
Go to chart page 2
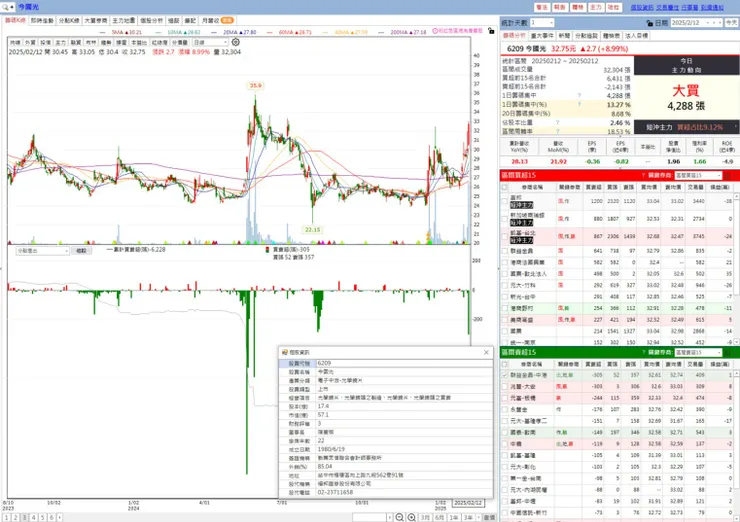tap(16, 517)
